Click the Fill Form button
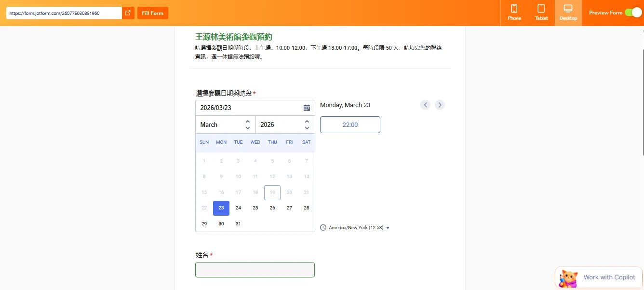 152,13
